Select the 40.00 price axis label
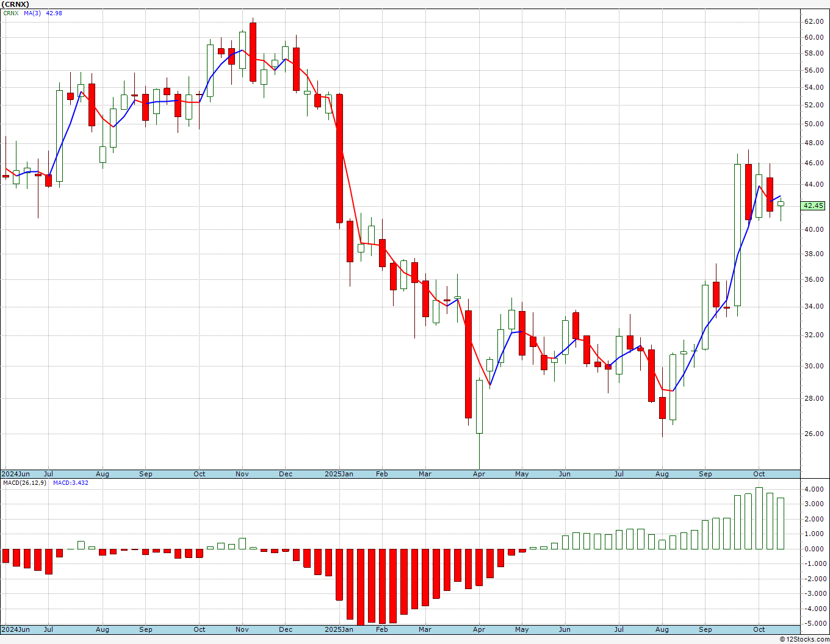This screenshot has height=644, width=830. [814, 229]
